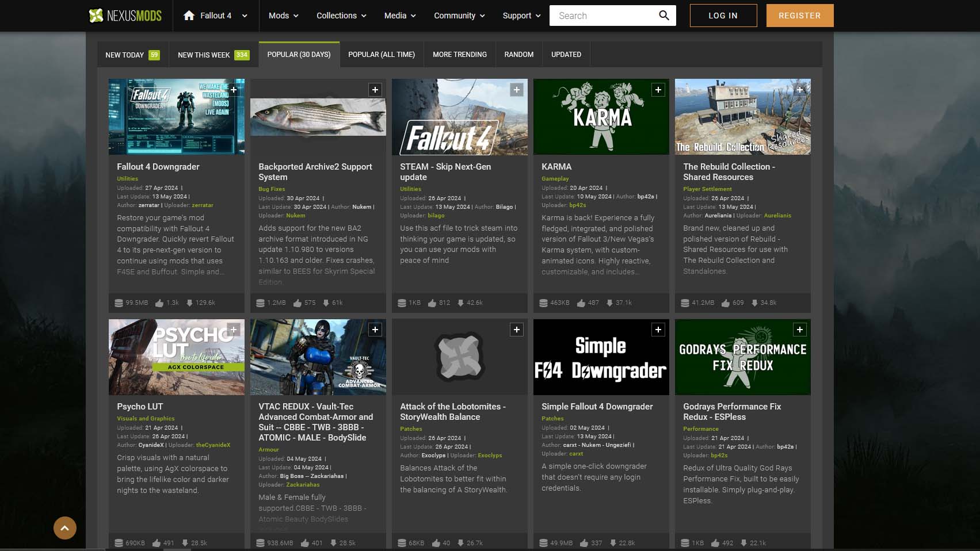Click download icon on Simple Fallout 4 Downgrader card
The height and width of the screenshot is (551, 980).
613,543
